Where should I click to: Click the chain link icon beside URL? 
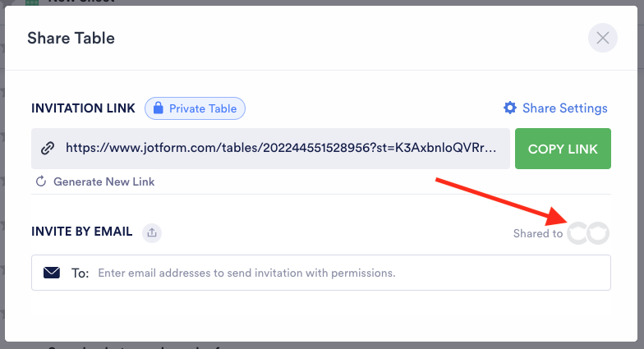48,149
